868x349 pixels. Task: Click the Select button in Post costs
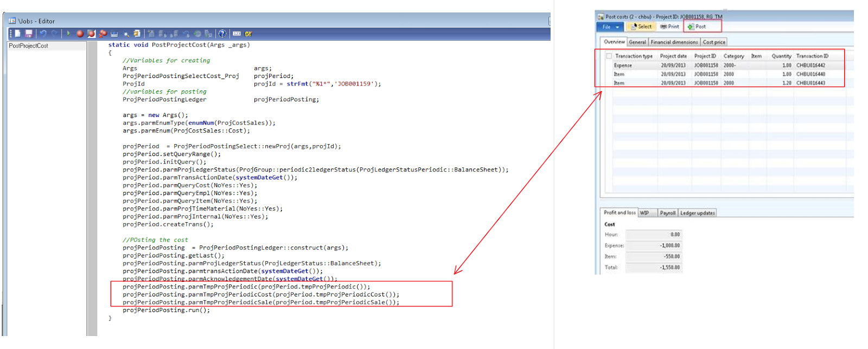click(641, 27)
